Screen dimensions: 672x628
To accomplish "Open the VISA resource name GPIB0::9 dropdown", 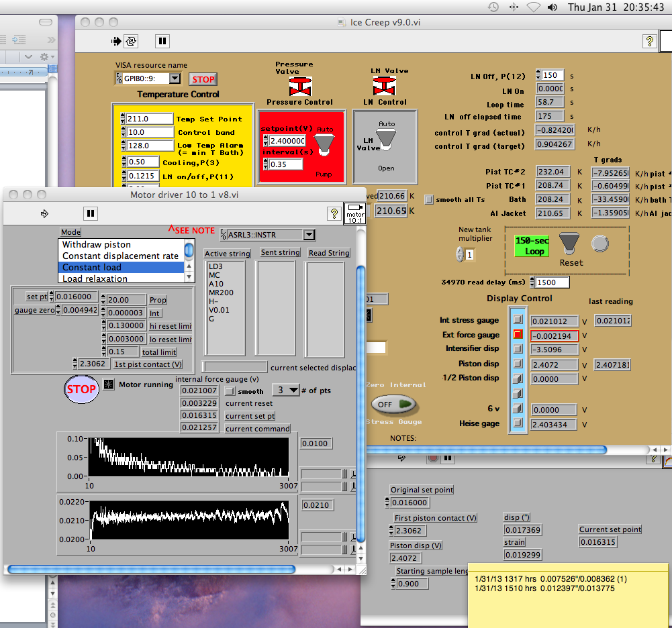I will [x=174, y=79].
